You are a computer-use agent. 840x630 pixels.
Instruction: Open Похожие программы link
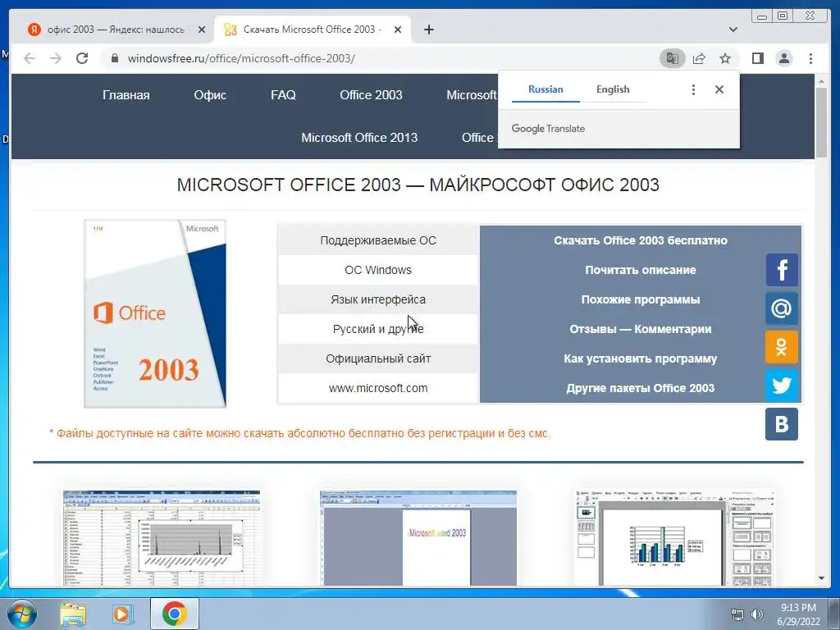point(640,299)
